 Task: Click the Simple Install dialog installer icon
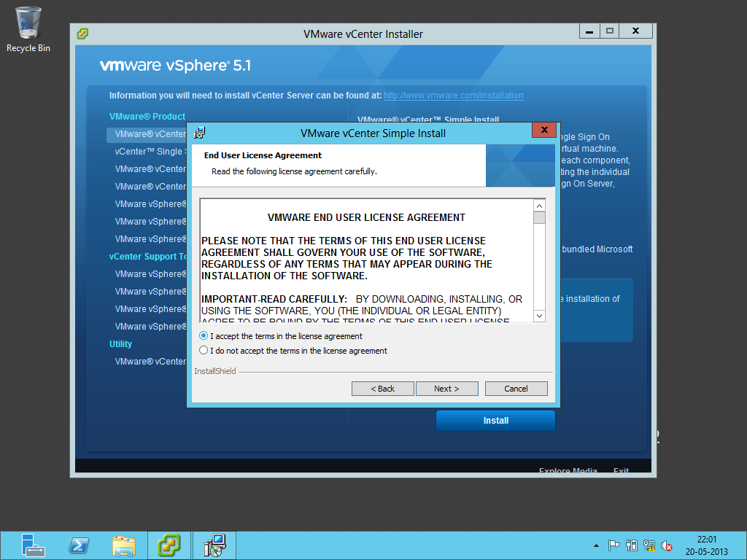(x=200, y=133)
